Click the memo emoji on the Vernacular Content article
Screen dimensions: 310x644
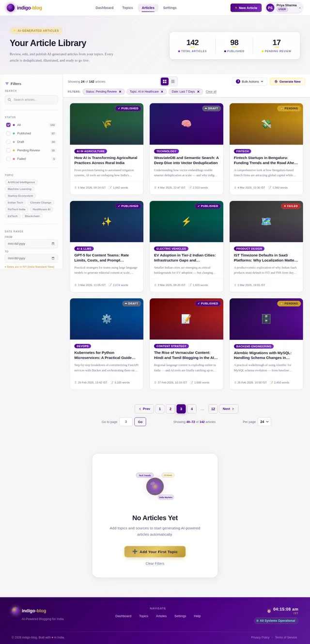[x=186, y=319]
